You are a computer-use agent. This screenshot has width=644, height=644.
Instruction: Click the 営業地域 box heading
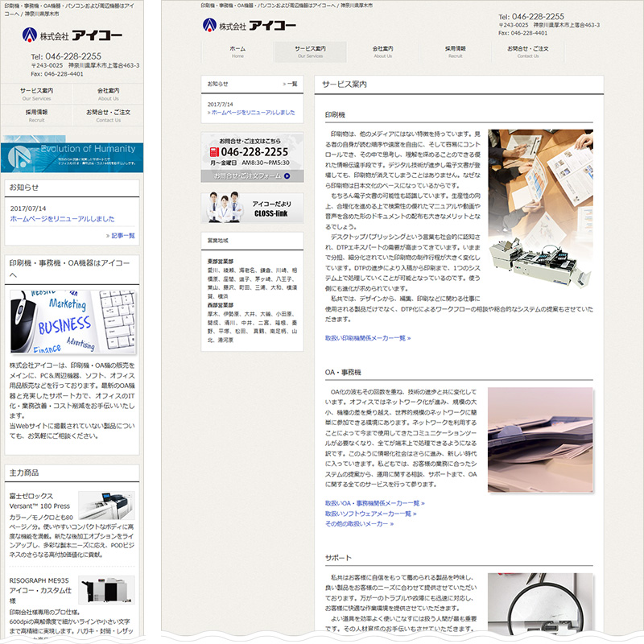[x=217, y=241]
